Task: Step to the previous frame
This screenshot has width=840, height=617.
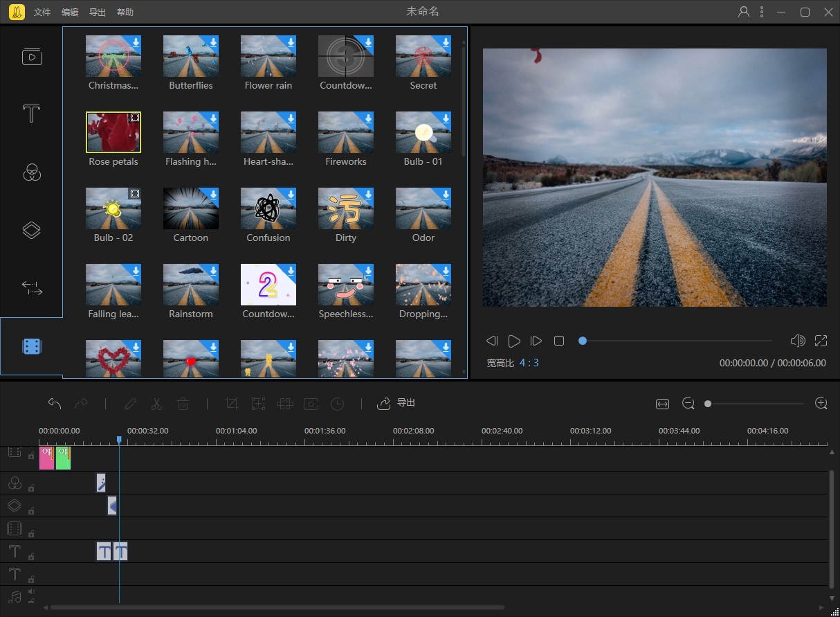Action: 492,341
